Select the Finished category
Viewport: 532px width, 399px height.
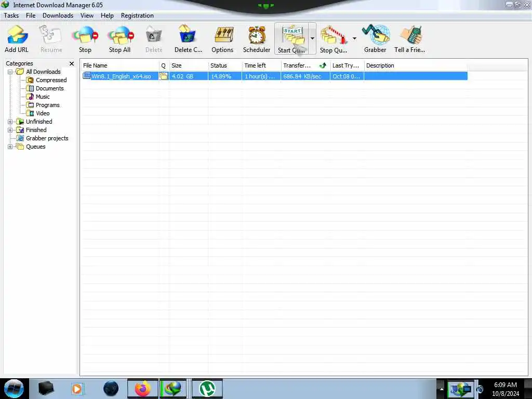[36, 130]
